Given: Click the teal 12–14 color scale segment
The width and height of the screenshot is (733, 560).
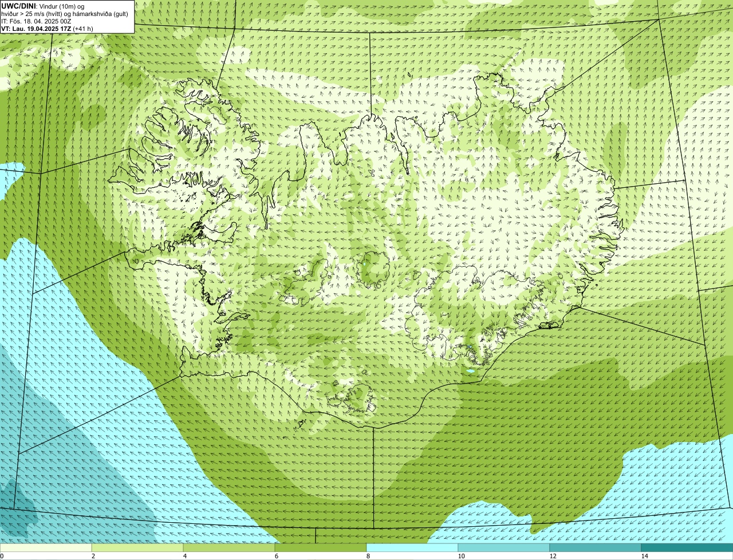Looking at the screenshot, I should pyautogui.click(x=596, y=547).
